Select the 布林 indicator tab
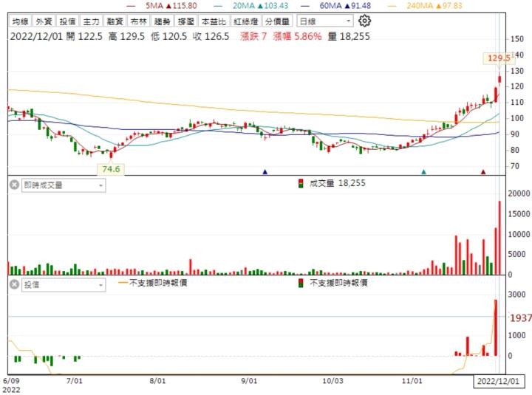Viewport: 532px width, 395px height. (x=138, y=21)
